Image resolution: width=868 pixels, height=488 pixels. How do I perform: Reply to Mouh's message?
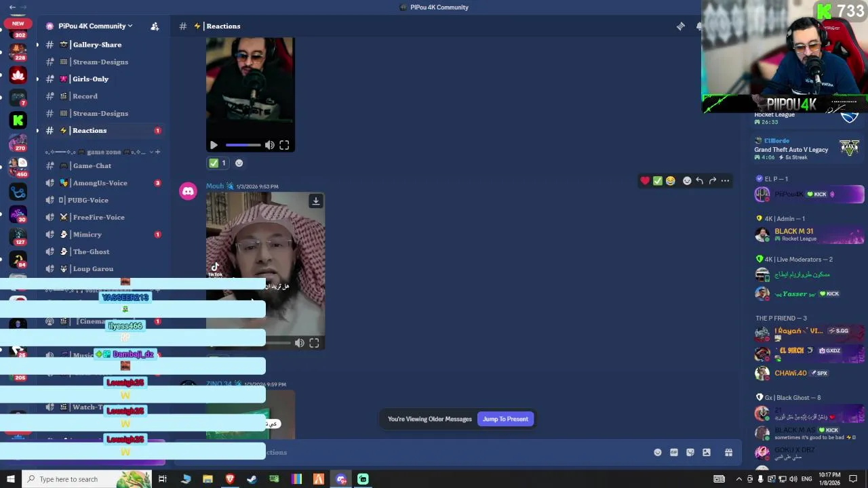point(699,180)
